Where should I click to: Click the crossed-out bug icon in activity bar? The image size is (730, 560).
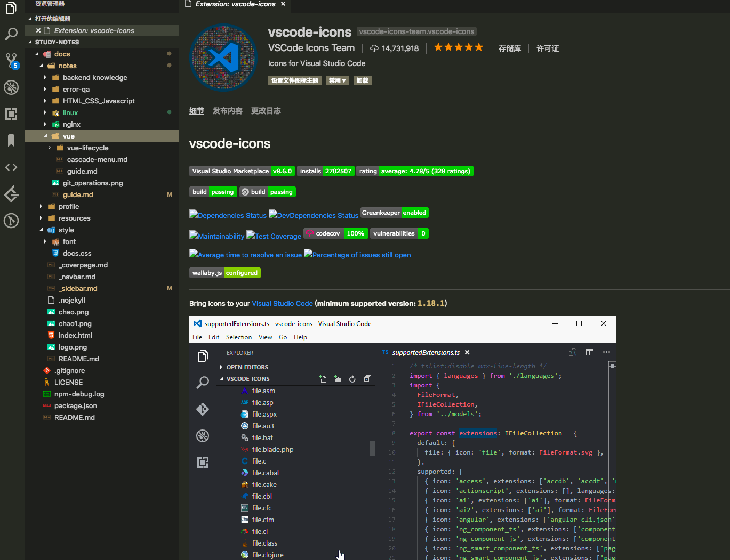(x=11, y=87)
